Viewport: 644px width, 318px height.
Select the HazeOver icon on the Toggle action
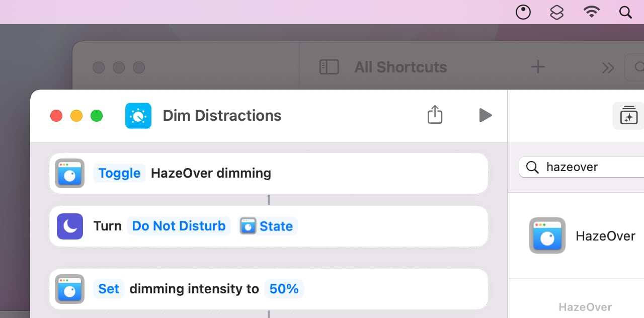coord(69,173)
